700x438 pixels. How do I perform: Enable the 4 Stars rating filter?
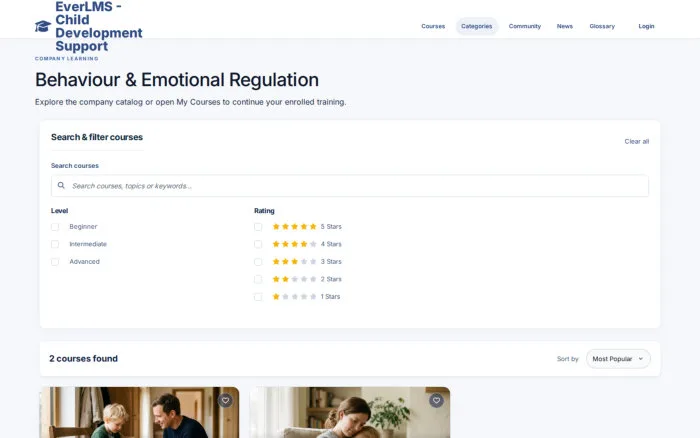258,244
